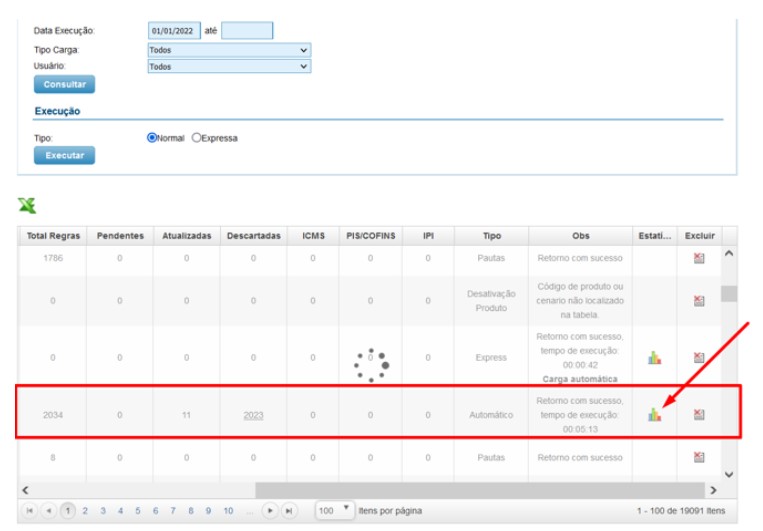Viewport: 763px width, 531px height.
Task: Go to results page 5
Action: pos(138,511)
